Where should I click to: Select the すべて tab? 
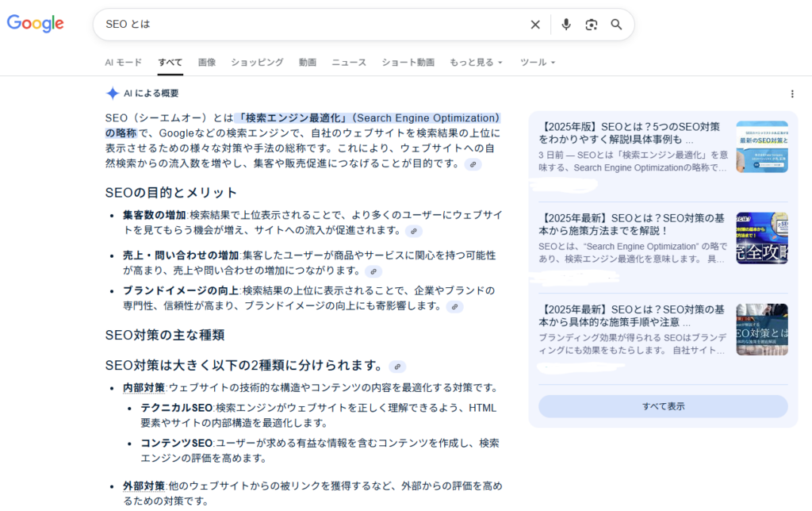pyautogui.click(x=170, y=62)
